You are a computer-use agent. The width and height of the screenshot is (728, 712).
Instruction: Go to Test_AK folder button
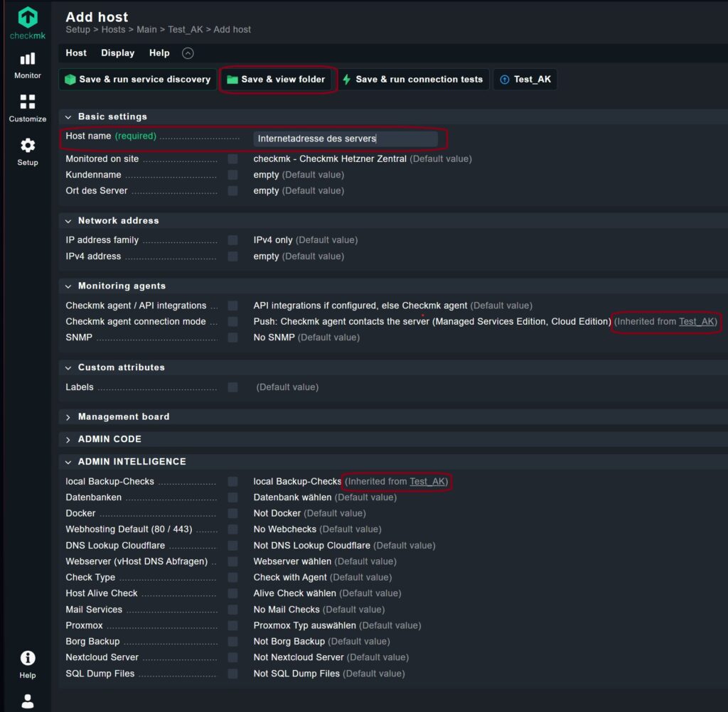click(525, 80)
